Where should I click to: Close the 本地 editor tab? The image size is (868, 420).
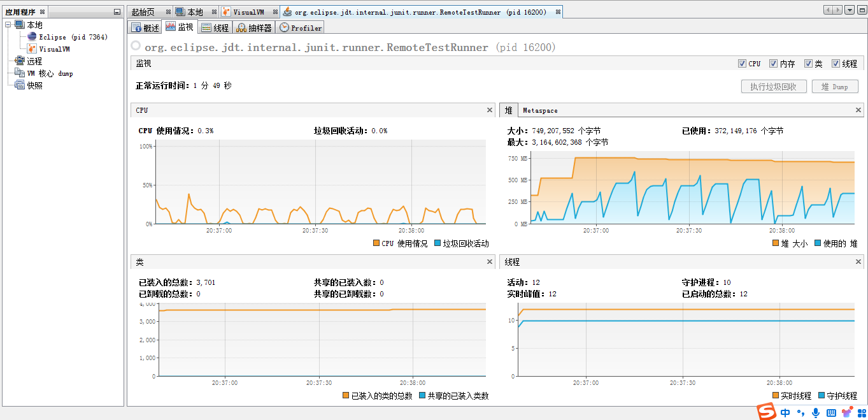tap(213, 12)
